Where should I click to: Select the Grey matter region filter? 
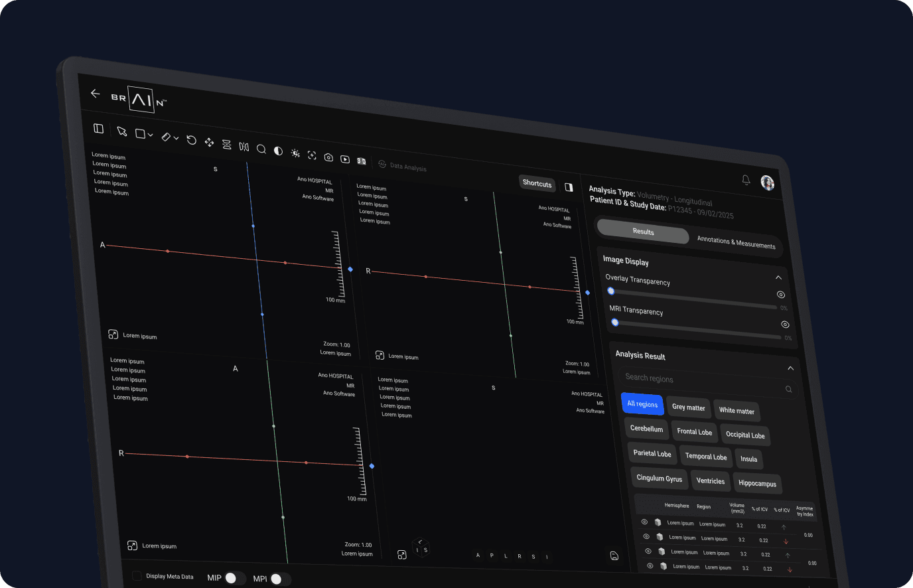pyautogui.click(x=688, y=407)
